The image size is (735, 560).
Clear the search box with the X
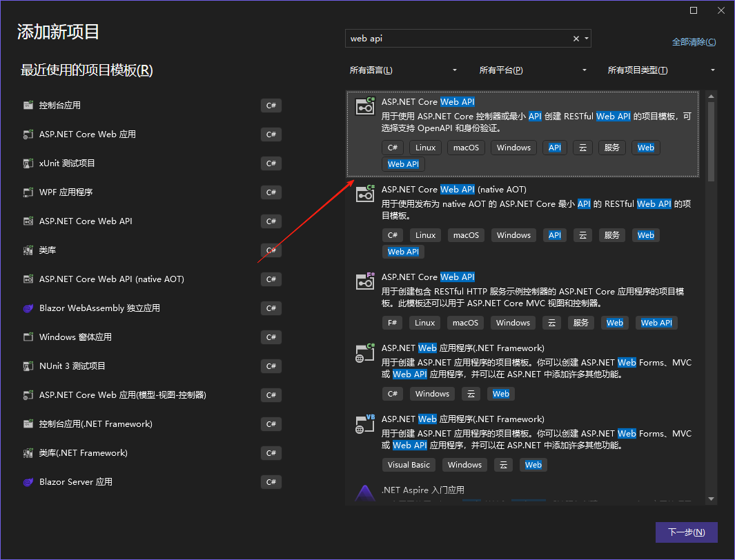576,39
